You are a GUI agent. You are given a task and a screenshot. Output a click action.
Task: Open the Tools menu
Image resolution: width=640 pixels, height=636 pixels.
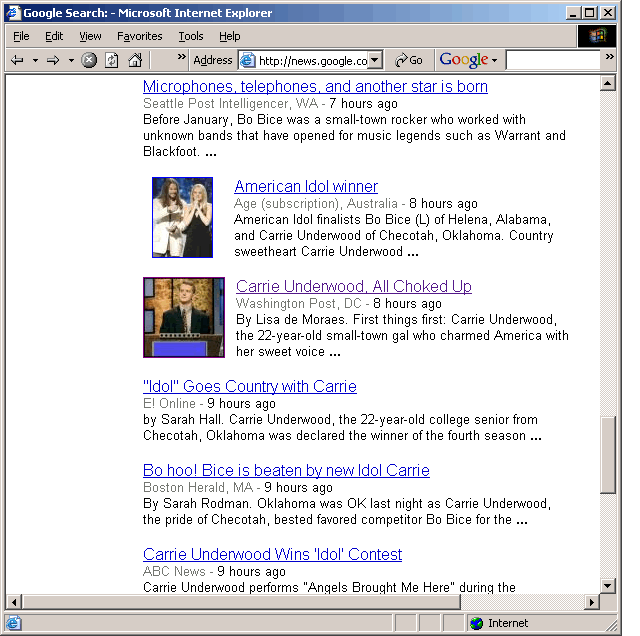pyautogui.click(x=191, y=36)
